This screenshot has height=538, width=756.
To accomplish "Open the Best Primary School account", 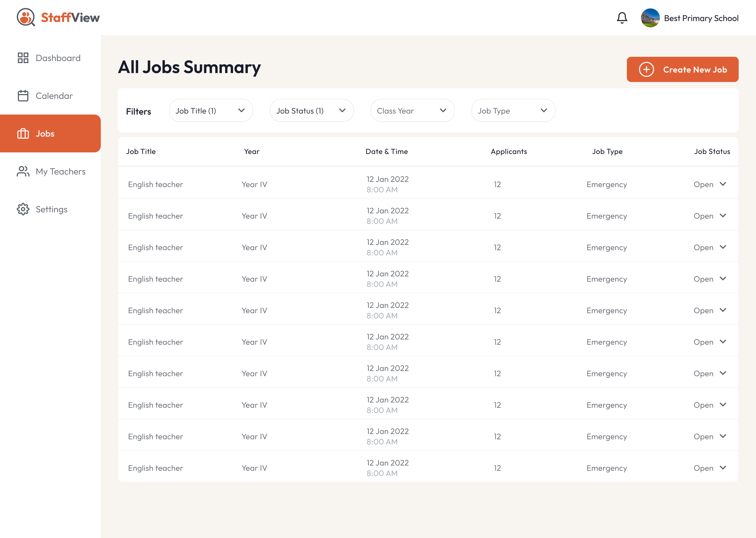I will coord(701,18).
